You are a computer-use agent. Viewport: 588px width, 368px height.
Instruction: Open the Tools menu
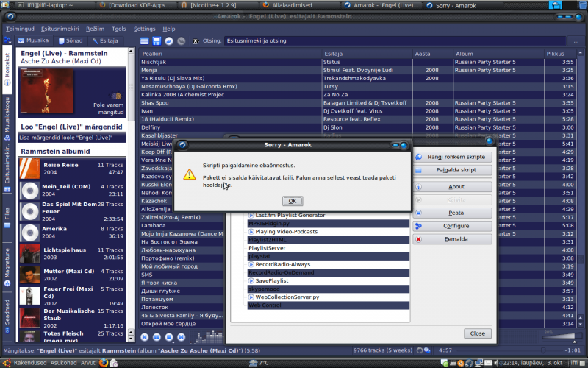coord(118,29)
